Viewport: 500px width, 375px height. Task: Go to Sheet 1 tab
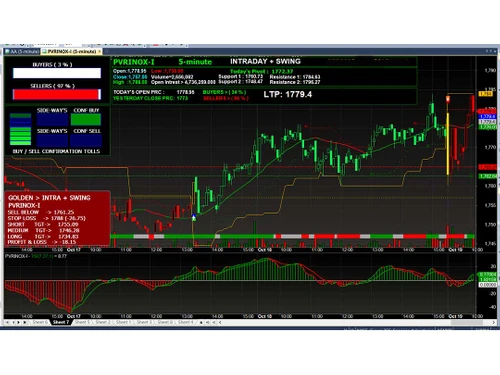coord(123,322)
